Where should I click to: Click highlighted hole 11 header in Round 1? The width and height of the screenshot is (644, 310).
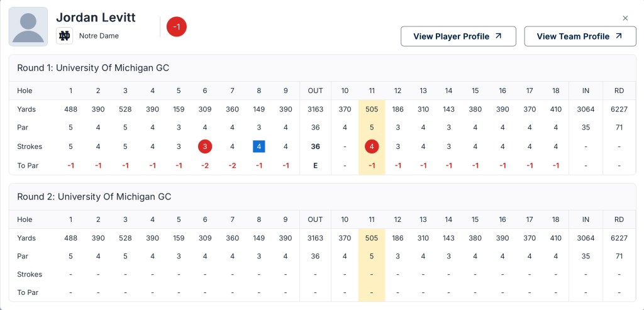click(372, 91)
